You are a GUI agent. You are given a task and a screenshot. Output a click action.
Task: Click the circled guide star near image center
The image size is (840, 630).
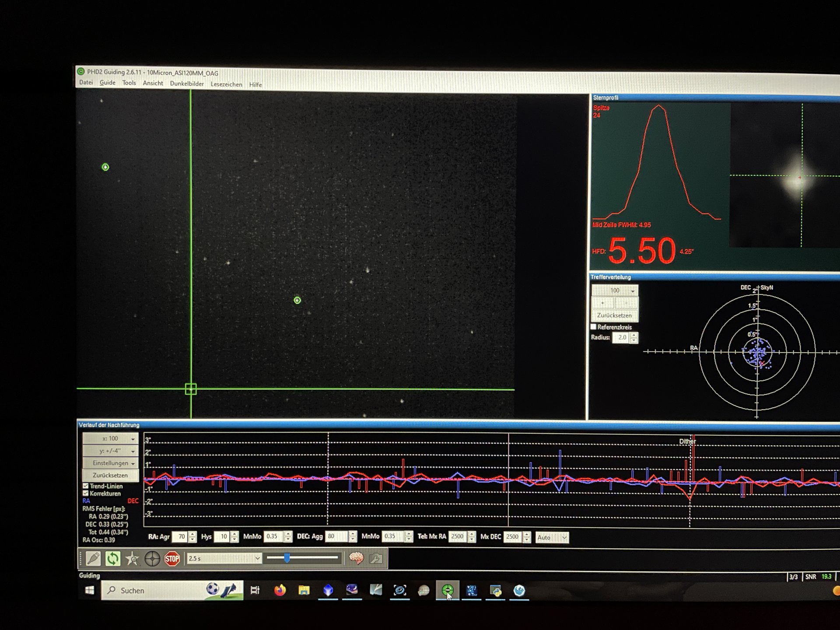(297, 300)
